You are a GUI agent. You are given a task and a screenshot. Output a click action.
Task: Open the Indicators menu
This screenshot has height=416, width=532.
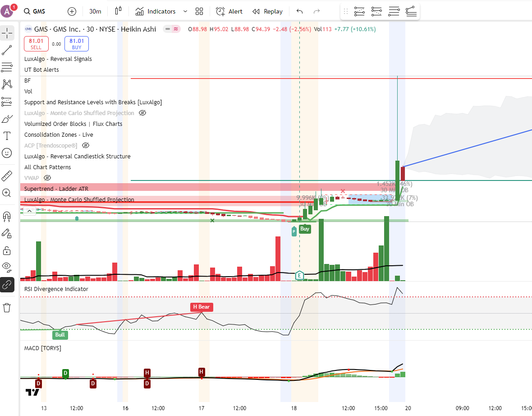(x=156, y=11)
